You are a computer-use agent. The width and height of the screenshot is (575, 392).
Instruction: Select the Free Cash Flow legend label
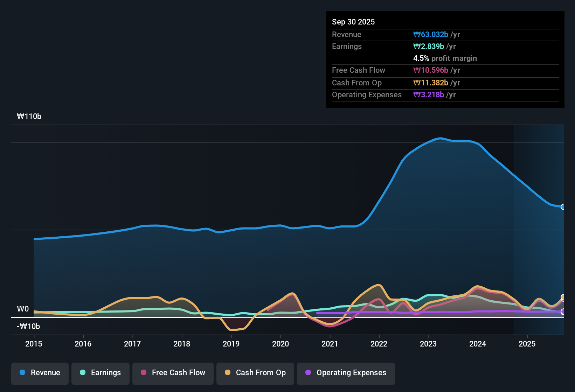pyautogui.click(x=179, y=373)
